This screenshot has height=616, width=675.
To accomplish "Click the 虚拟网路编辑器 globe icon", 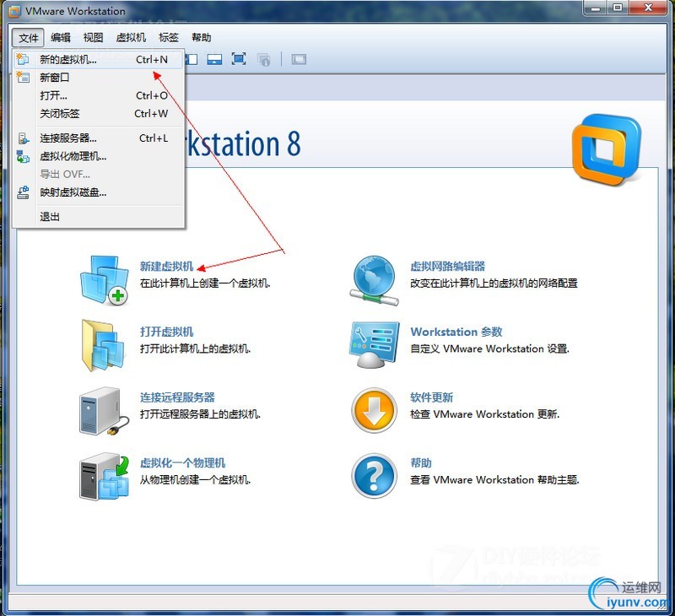I will click(374, 281).
